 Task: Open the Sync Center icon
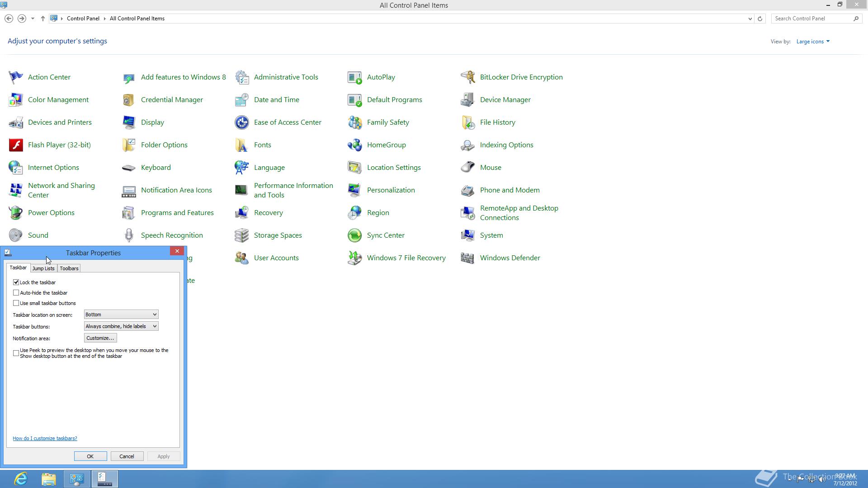[x=355, y=235]
